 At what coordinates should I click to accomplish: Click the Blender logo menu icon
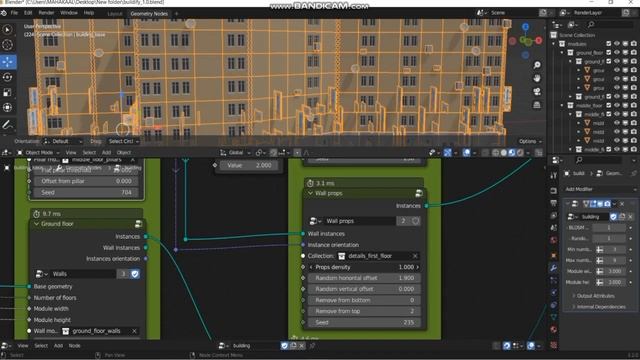click(x=4, y=13)
